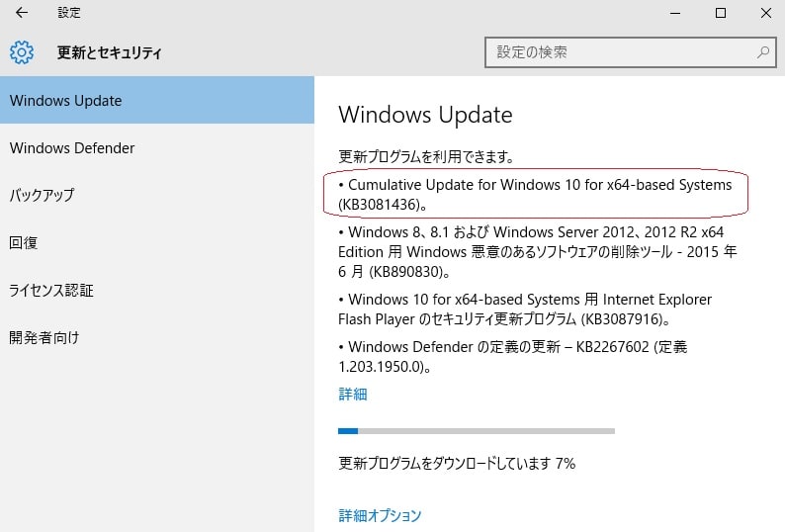Minimize the settings window
785x532 pixels.
pyautogui.click(x=675, y=13)
